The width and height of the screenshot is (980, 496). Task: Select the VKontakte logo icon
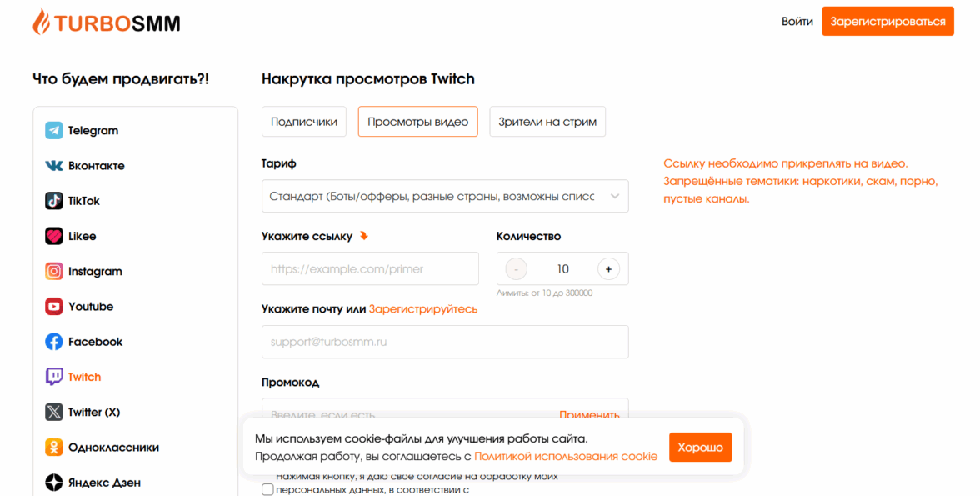click(x=54, y=166)
